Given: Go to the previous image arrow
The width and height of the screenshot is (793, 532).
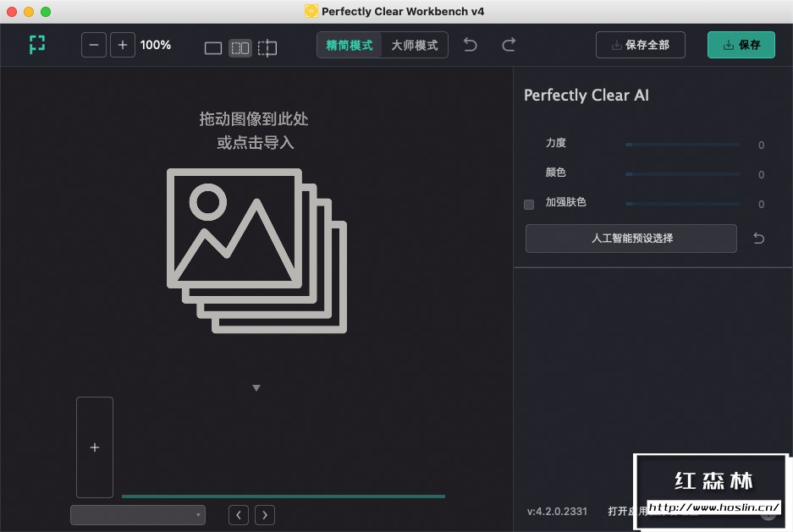Looking at the screenshot, I should (x=239, y=515).
